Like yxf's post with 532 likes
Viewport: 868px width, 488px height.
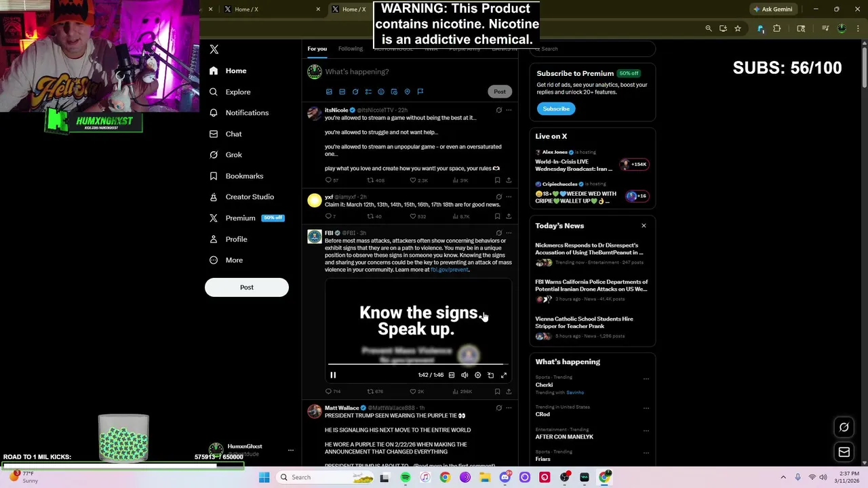point(418,216)
